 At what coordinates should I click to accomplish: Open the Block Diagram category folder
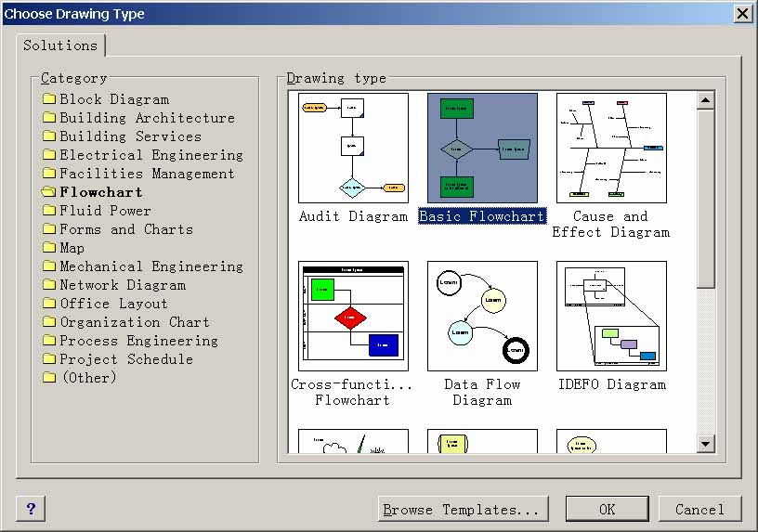point(113,99)
